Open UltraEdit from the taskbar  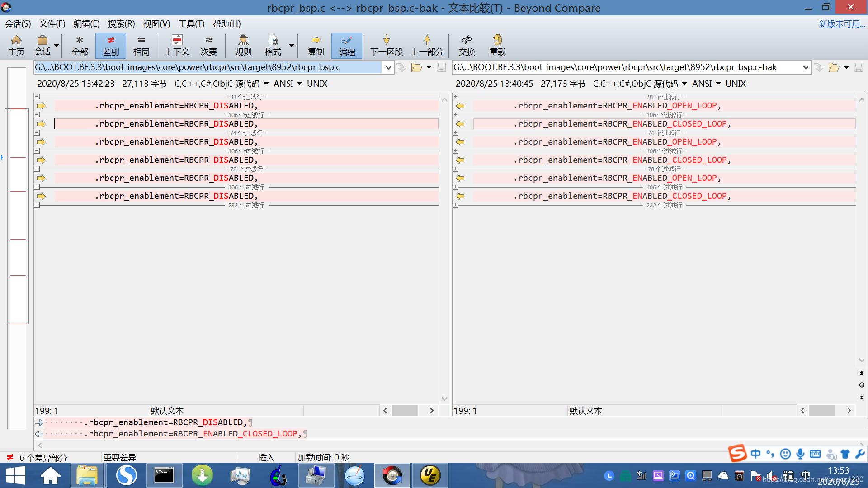429,475
